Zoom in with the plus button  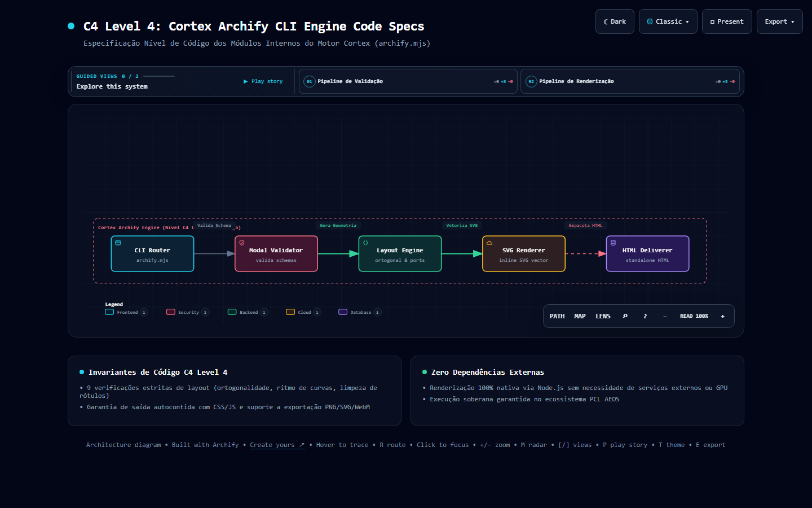coord(722,316)
